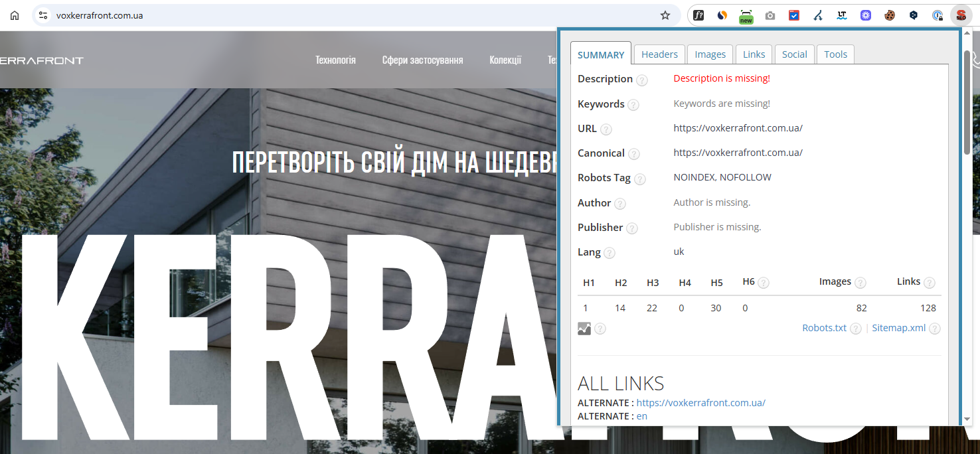980x454 pixels.
Task: Click the help icon beside Links count
Action: pos(929,283)
